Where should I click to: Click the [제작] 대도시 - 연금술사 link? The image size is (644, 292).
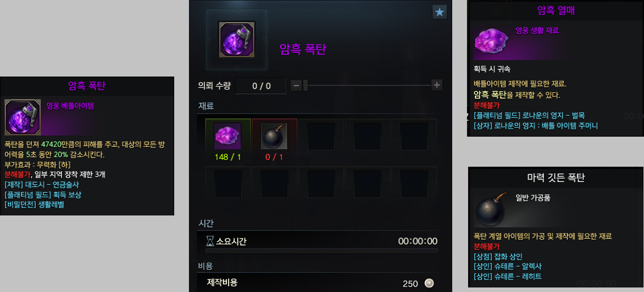click(x=42, y=185)
